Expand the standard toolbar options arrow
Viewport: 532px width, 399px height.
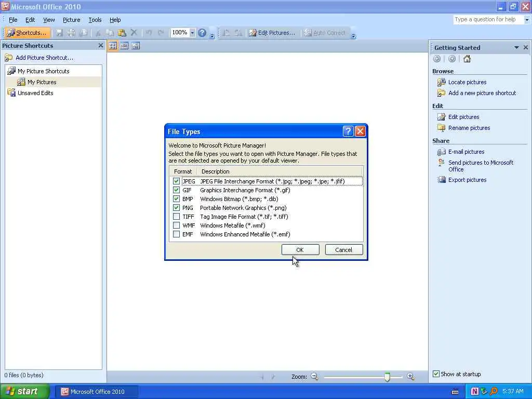click(212, 35)
